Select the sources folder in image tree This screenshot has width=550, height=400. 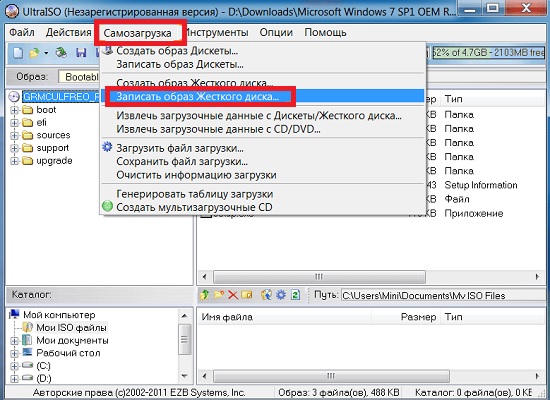point(53,135)
